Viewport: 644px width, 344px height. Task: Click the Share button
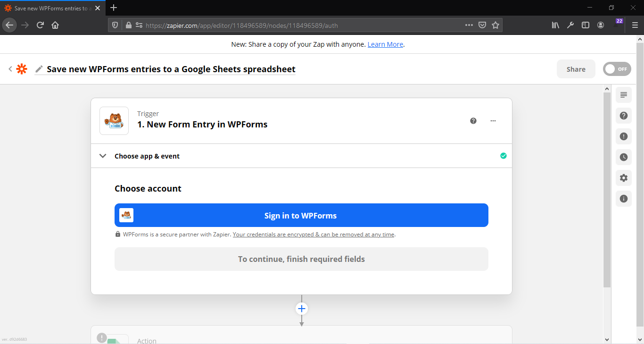click(x=576, y=69)
